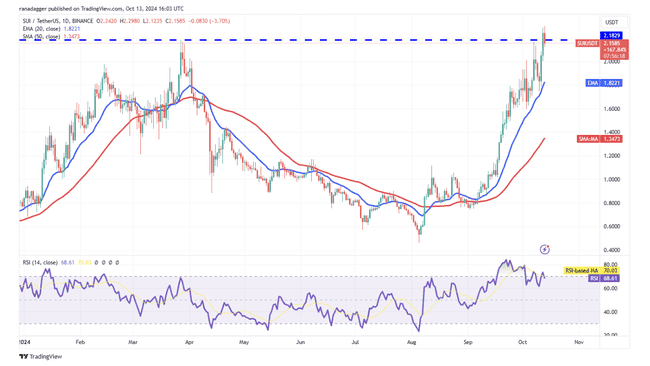Click the 40.00 RSI axis label
Viewport: 650px width, 366px height.
[611, 312]
